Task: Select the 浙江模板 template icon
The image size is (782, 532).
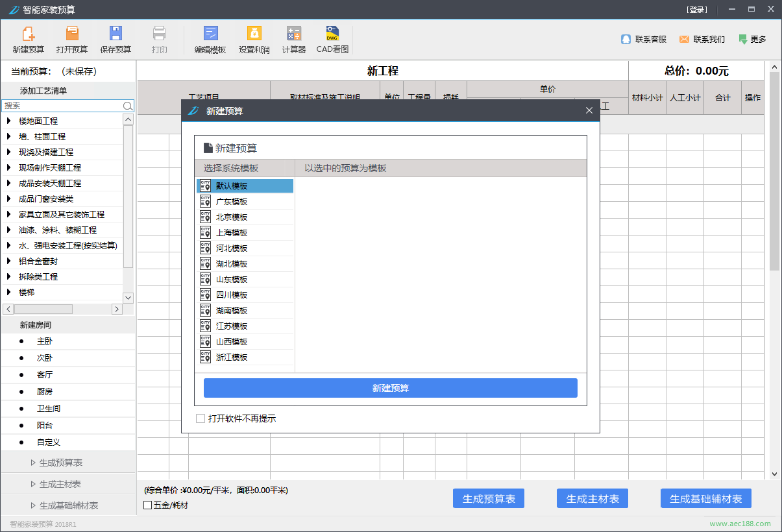Action: [206, 357]
